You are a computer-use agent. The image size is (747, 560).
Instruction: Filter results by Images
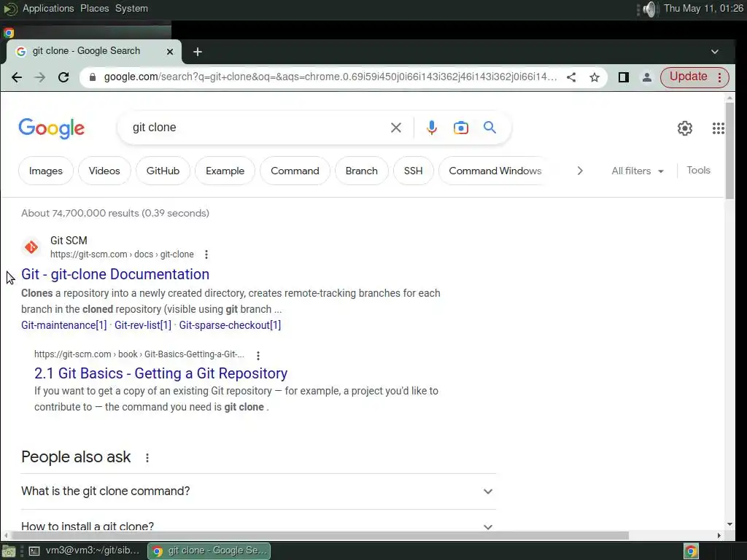(46, 171)
